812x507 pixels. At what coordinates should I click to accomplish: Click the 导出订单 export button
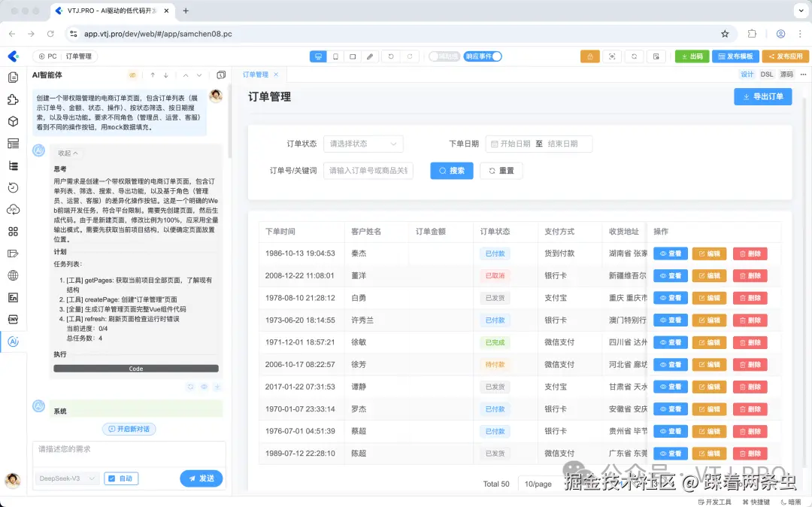(x=762, y=96)
